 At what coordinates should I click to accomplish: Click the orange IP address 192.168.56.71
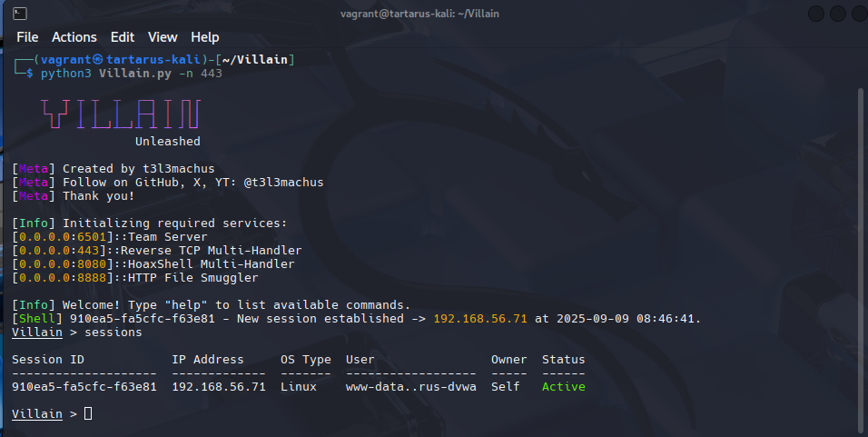tap(481, 319)
